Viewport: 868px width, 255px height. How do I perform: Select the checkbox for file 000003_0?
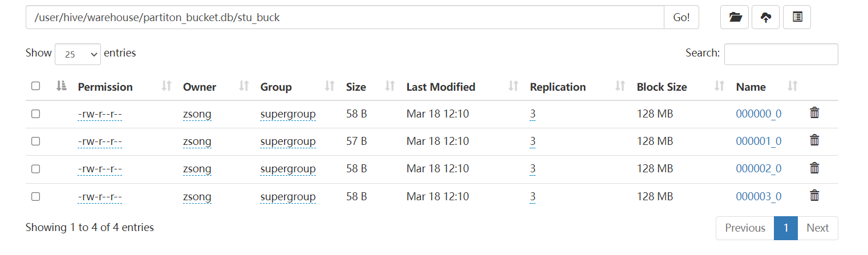35,196
